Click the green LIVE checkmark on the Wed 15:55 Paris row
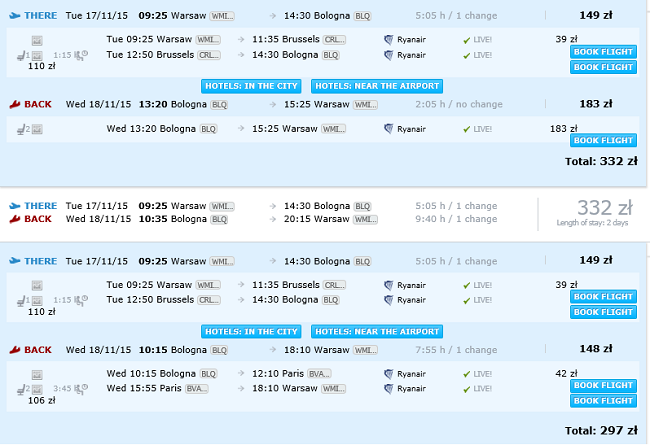650x445 pixels. point(467,389)
